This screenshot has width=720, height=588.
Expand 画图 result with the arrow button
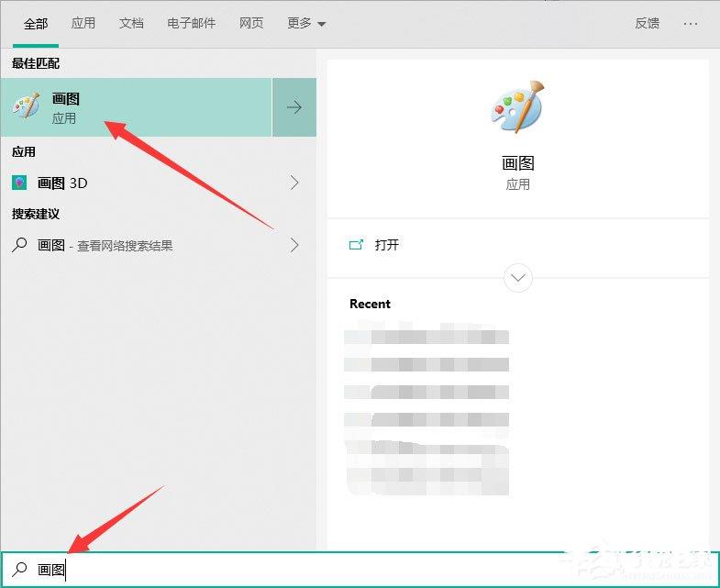294,107
